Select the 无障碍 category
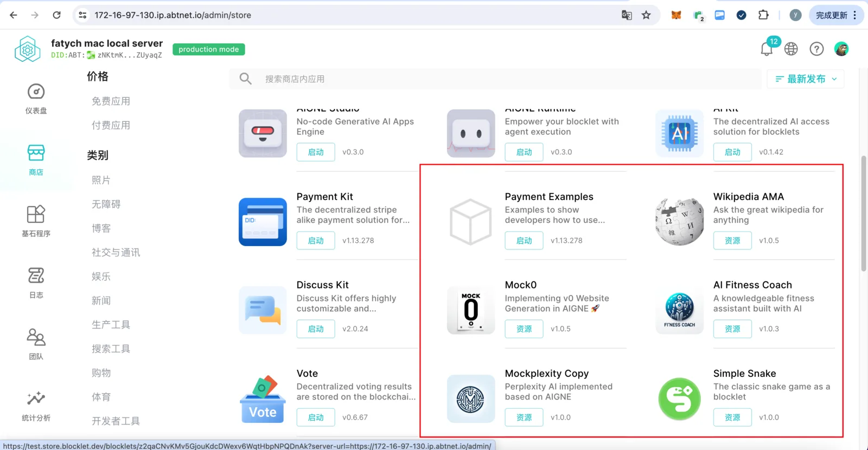 (106, 204)
